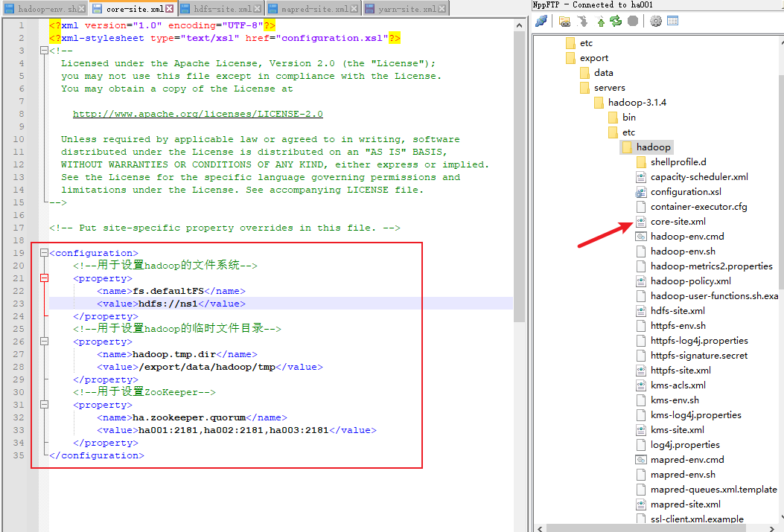Click the NppFTP connect/disconnect icon

[x=541, y=21]
